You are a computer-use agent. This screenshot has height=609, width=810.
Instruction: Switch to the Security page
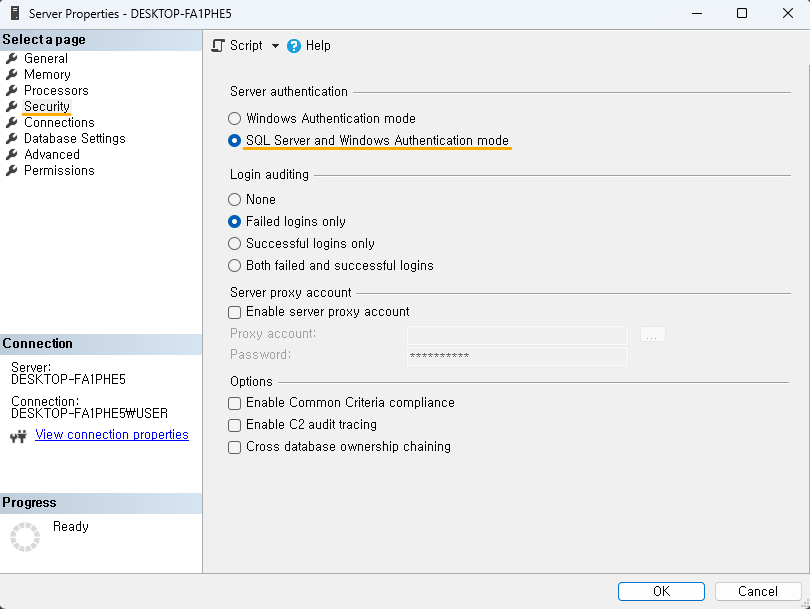click(46, 106)
